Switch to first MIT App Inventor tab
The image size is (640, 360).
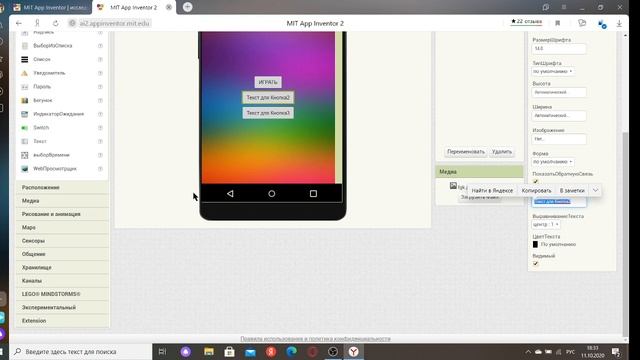click(50, 7)
